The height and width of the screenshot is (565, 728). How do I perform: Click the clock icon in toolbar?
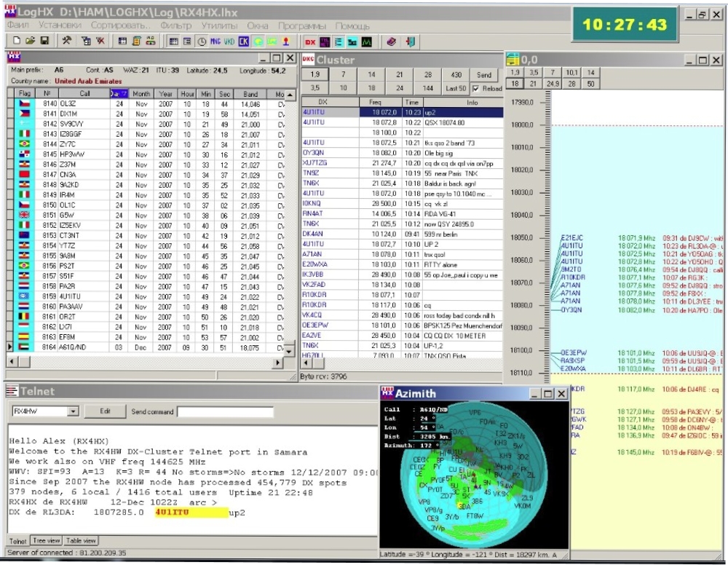click(x=202, y=42)
